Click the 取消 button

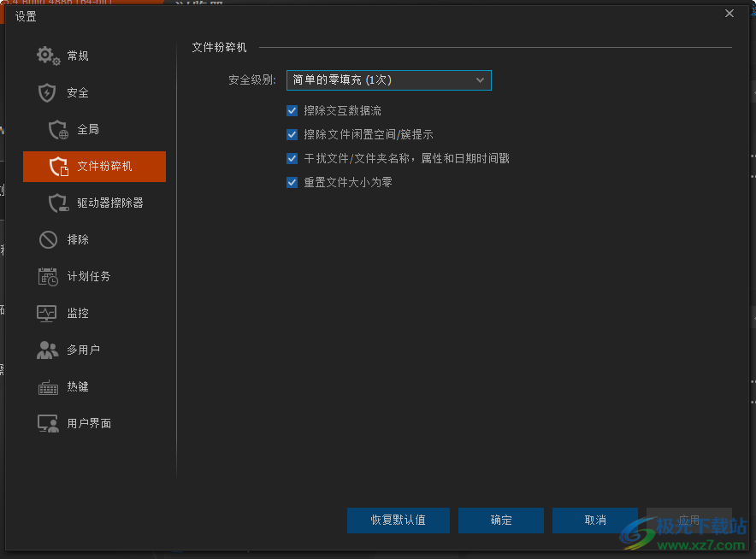click(x=594, y=520)
